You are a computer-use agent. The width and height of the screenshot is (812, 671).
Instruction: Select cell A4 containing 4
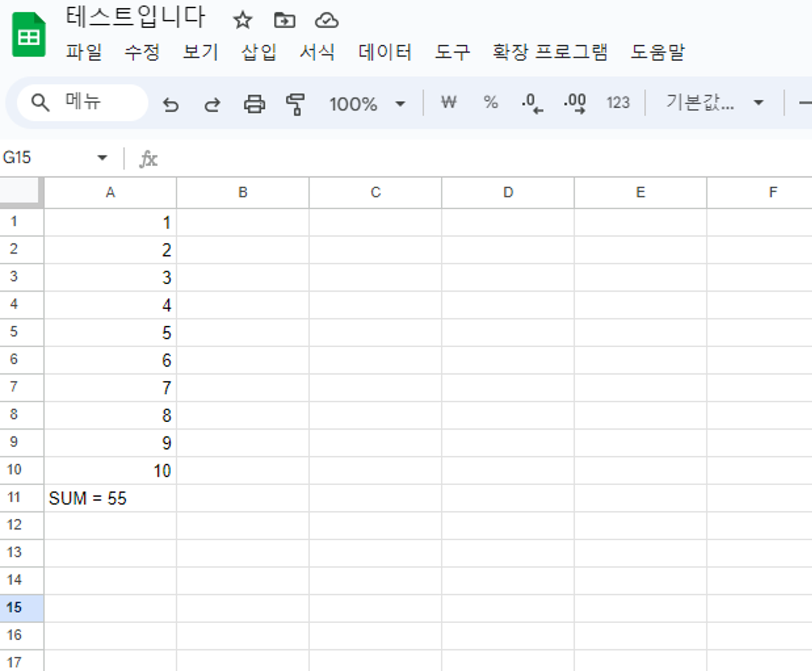tap(110, 305)
